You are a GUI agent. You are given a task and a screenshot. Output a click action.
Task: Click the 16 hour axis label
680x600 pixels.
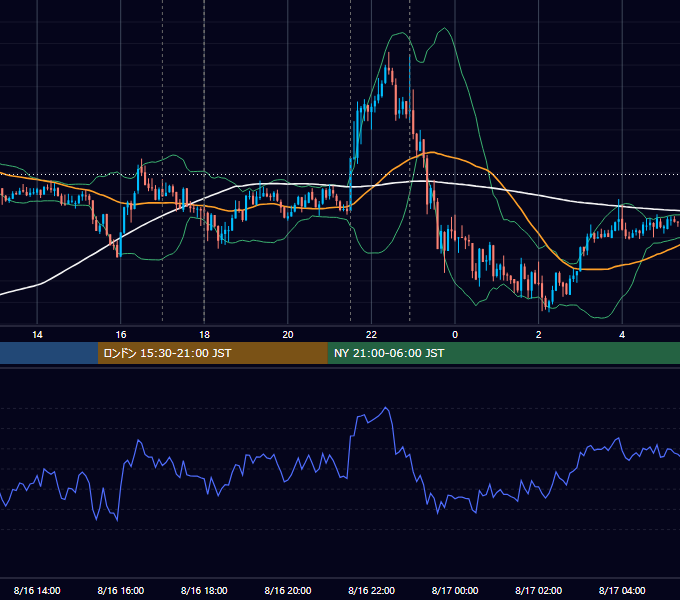[x=121, y=335]
